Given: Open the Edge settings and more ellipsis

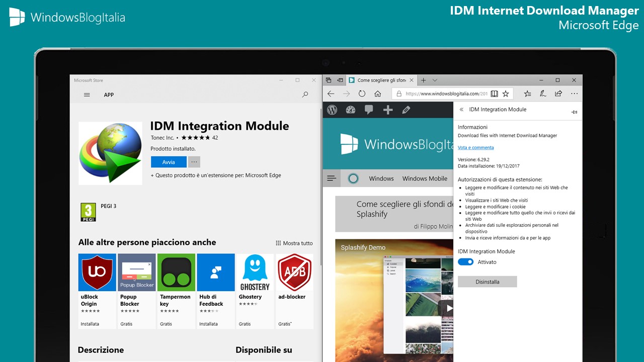Looking at the screenshot, I should 574,94.
